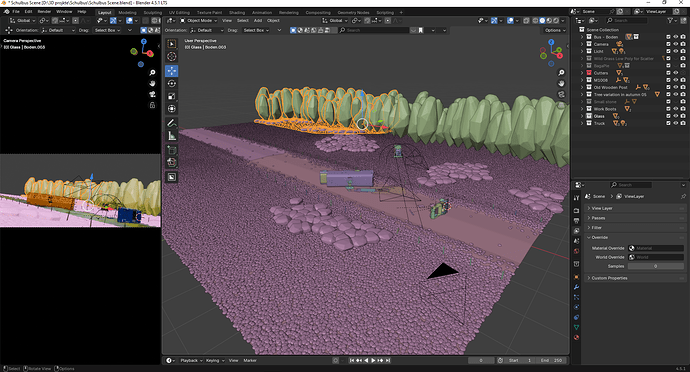Expand the Passes panel
Viewport: 690px width, 372px height.
click(635, 218)
